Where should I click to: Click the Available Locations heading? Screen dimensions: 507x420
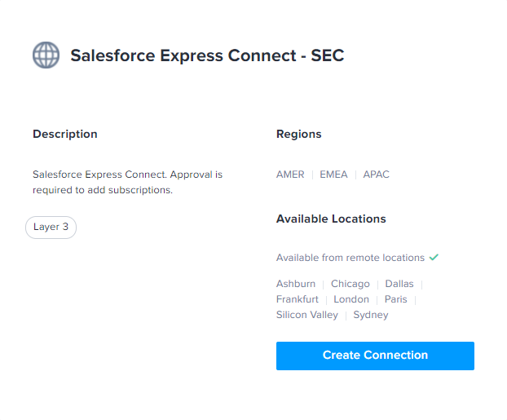tap(331, 219)
